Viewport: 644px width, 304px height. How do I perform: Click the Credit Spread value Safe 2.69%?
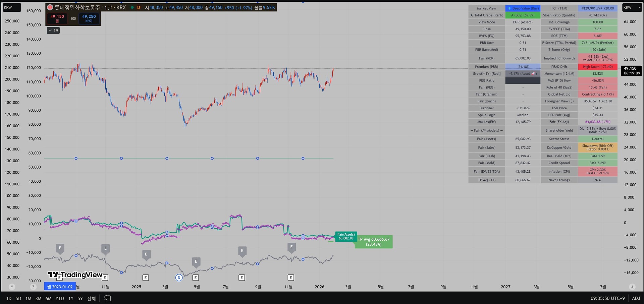click(x=598, y=163)
